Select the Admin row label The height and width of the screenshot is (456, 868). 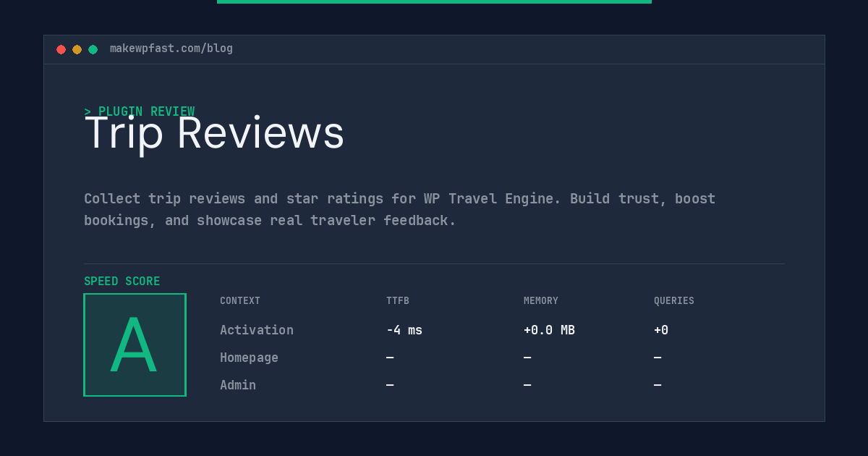coord(238,385)
